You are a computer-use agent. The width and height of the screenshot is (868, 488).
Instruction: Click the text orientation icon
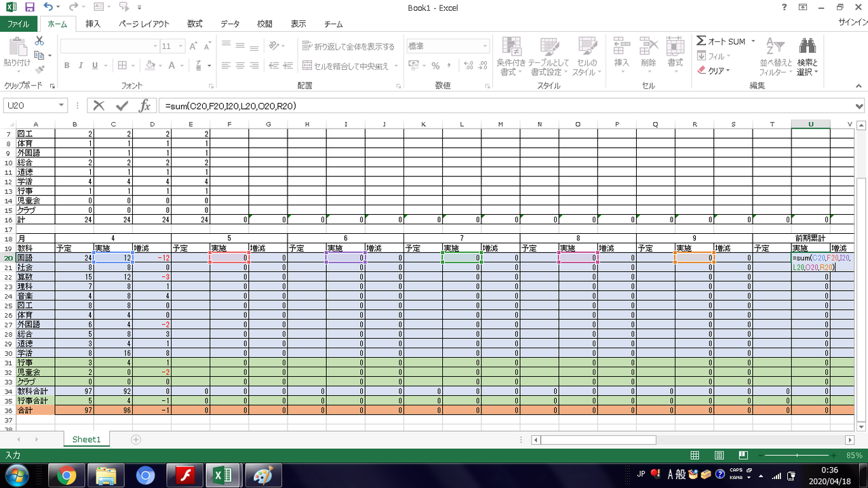(x=273, y=46)
